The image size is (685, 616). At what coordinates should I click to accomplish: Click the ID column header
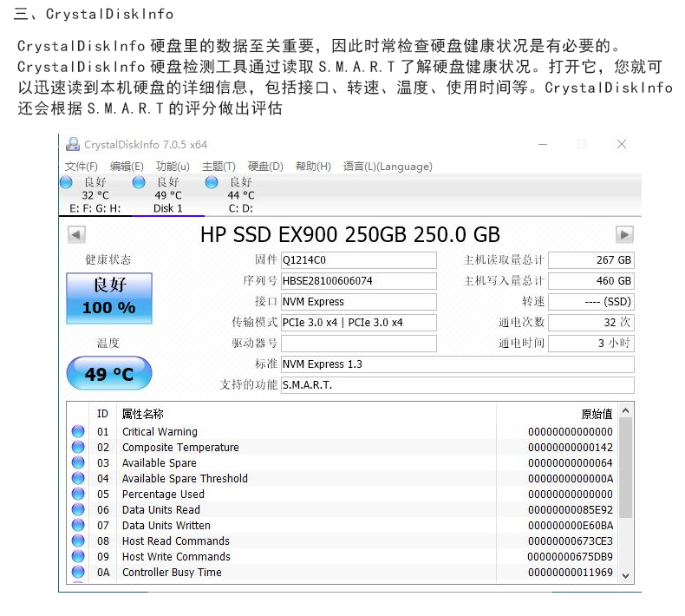(x=102, y=414)
